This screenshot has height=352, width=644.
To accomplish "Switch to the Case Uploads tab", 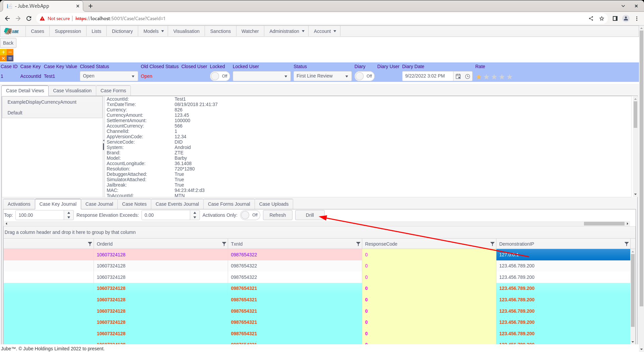I will (x=274, y=204).
